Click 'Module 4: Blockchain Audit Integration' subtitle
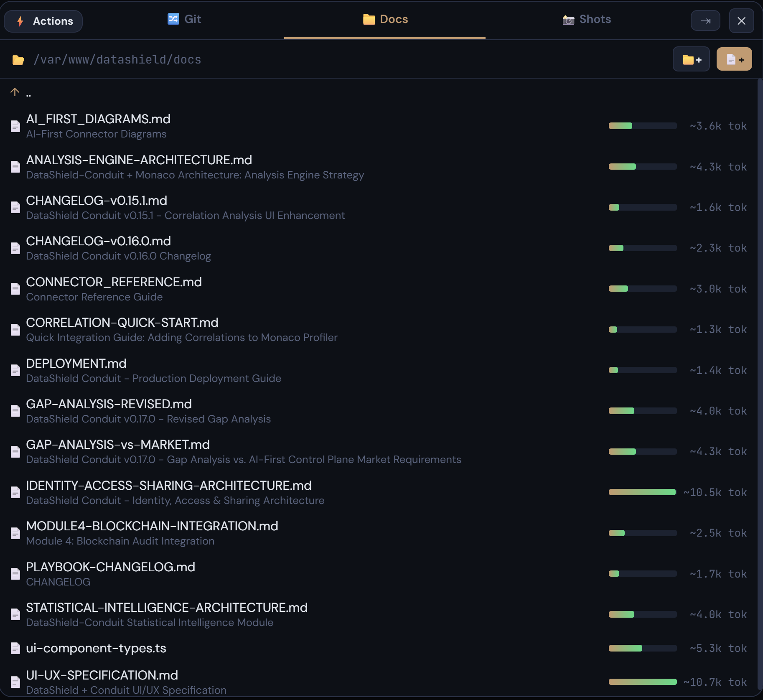The width and height of the screenshot is (763, 700). pyautogui.click(x=120, y=541)
